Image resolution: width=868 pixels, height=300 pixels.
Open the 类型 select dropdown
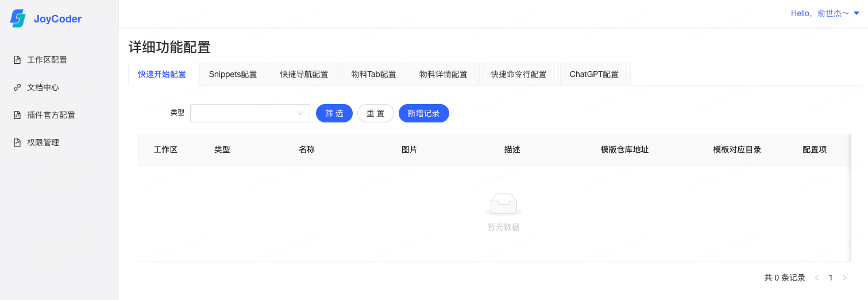[x=250, y=113]
